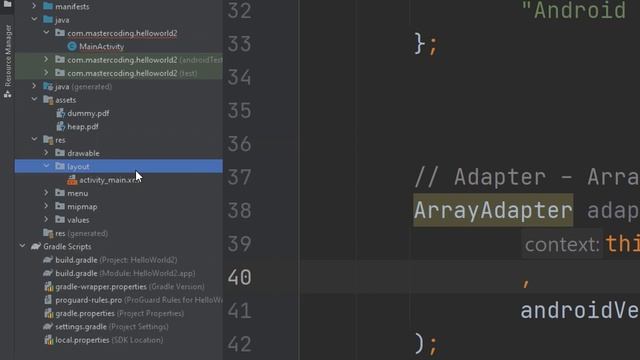Open MainActivity in the project tree
640x360 pixels.
pos(102,47)
